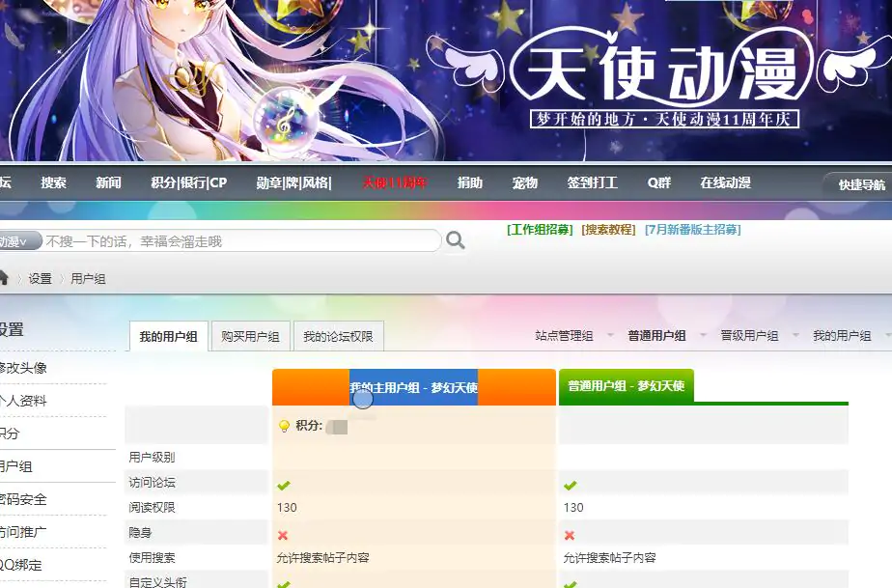Click the magnifier search icon
This screenshot has width=892, height=588.
pyautogui.click(x=455, y=240)
